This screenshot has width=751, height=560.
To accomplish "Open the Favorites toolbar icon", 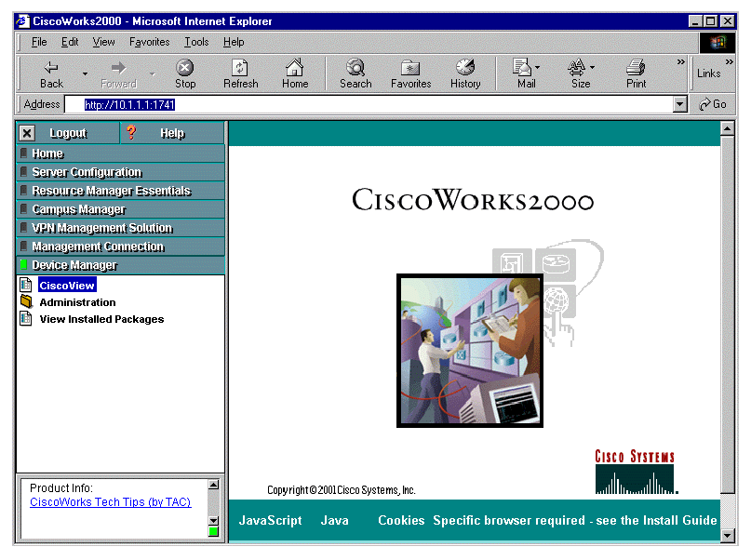I will pos(410,68).
